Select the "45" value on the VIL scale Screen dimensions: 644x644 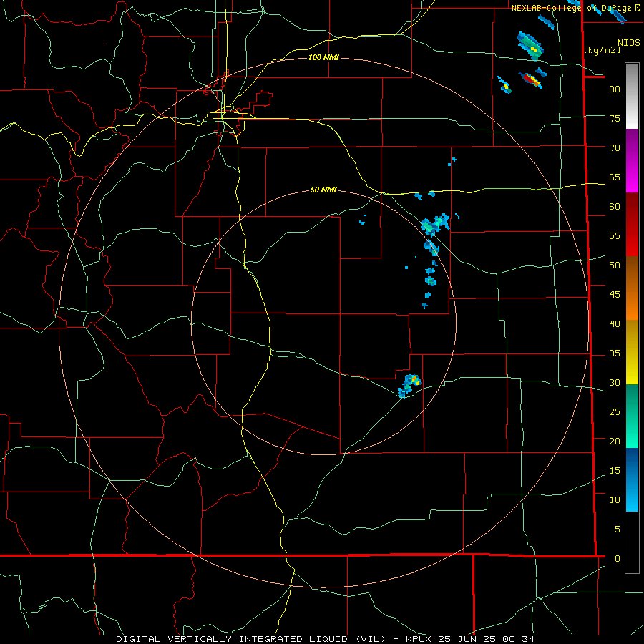coord(615,295)
